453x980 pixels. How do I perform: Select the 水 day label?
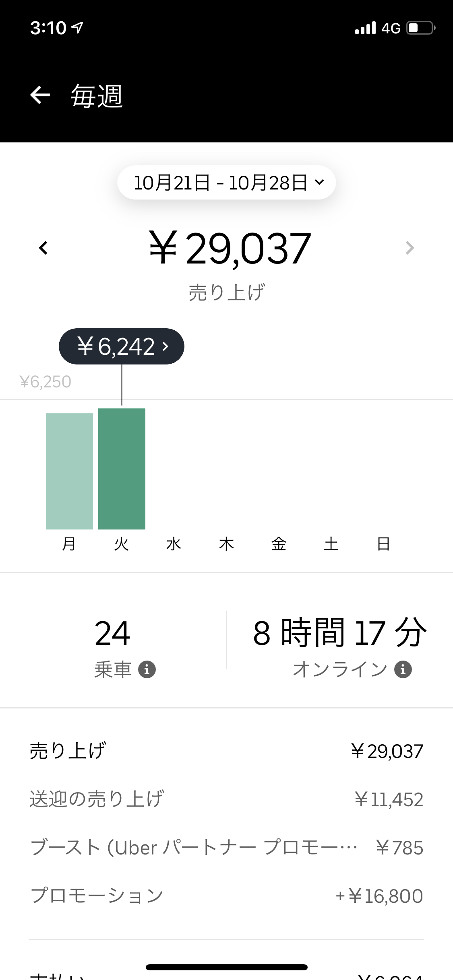(174, 544)
